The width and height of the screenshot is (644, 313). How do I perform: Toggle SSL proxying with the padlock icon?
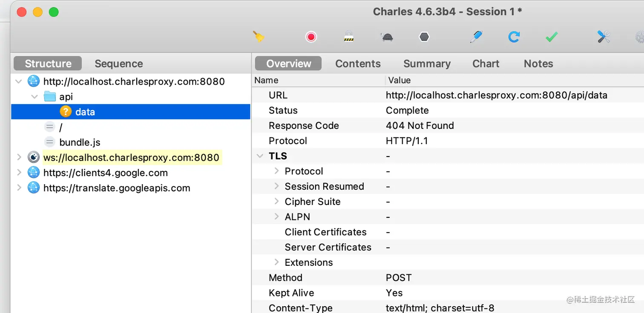[x=349, y=37]
